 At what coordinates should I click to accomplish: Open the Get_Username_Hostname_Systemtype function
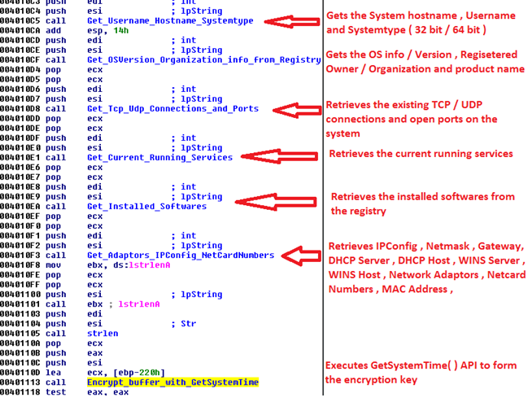[169, 21]
